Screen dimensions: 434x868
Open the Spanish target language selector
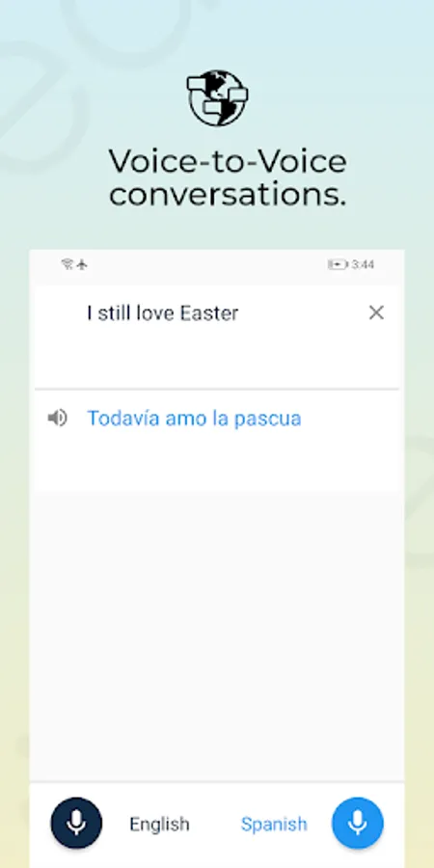tap(274, 825)
